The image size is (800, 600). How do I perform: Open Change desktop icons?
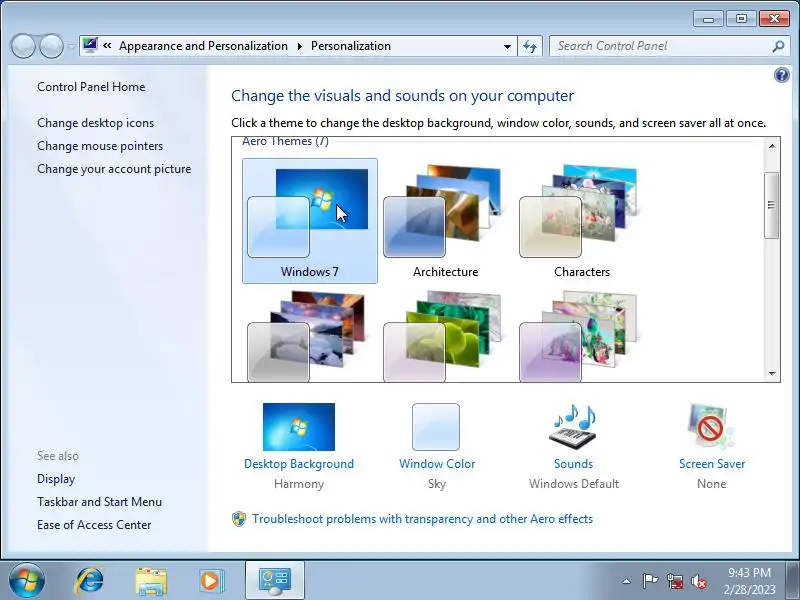tap(95, 123)
